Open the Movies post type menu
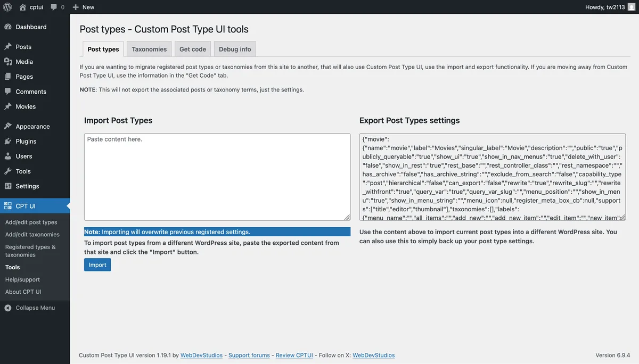 35,106
